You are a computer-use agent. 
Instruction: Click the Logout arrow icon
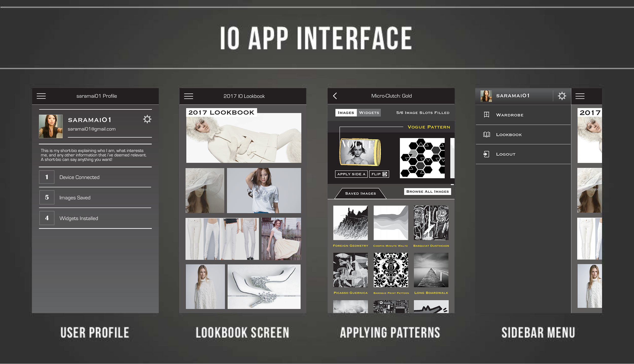486,154
